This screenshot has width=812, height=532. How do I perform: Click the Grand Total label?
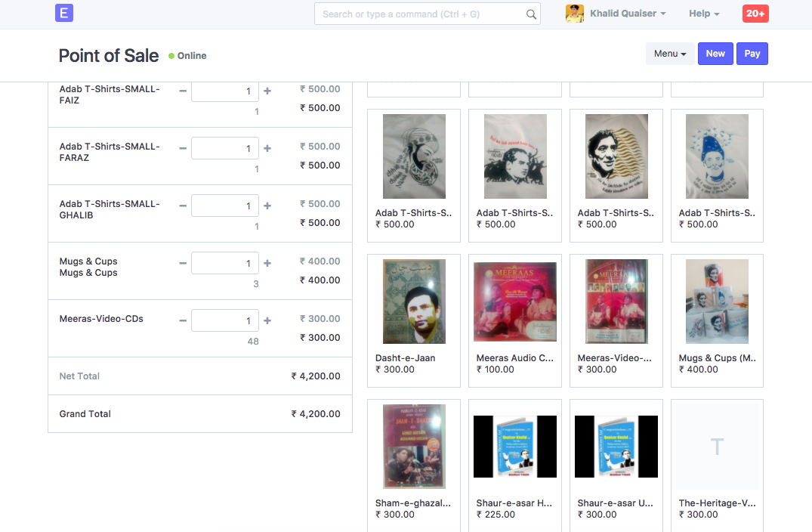[x=85, y=414]
